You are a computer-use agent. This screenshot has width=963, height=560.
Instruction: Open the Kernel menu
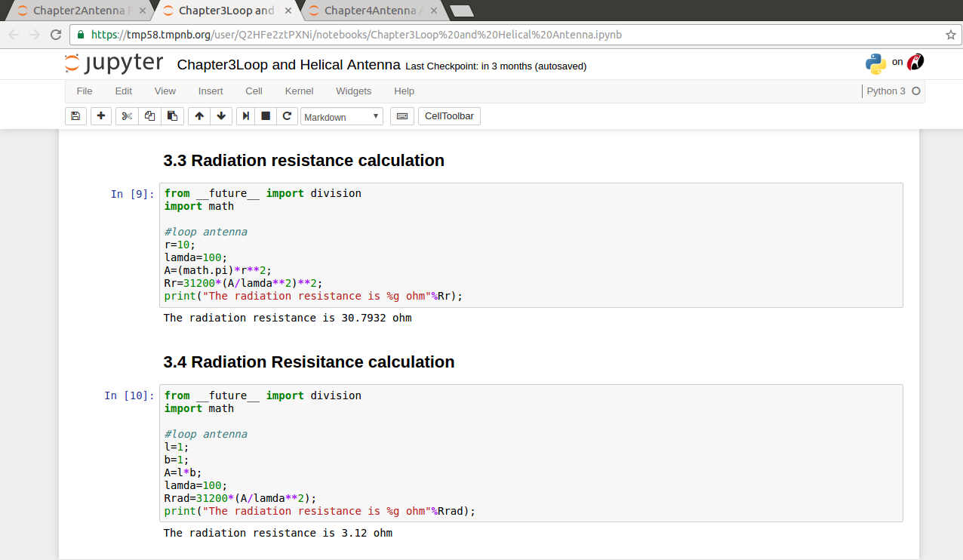coord(299,91)
